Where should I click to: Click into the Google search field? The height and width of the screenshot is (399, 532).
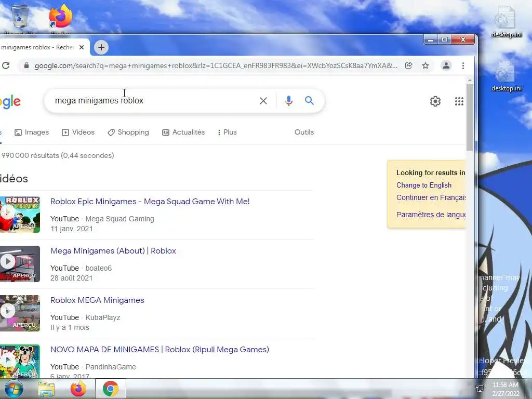click(x=154, y=101)
